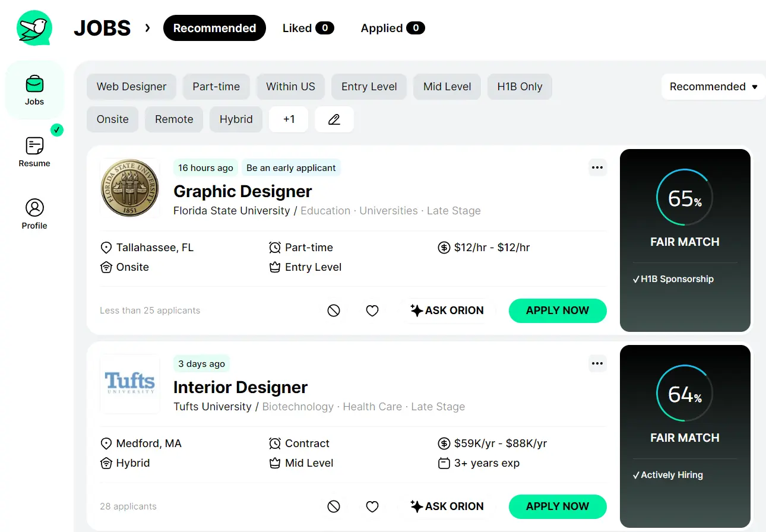Open the Profile section in the sidebar
Image resolution: width=766 pixels, height=532 pixels.
click(x=34, y=214)
